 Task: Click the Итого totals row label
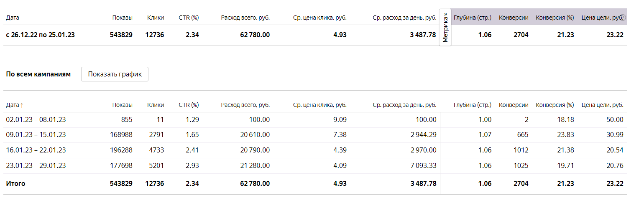[x=15, y=183]
